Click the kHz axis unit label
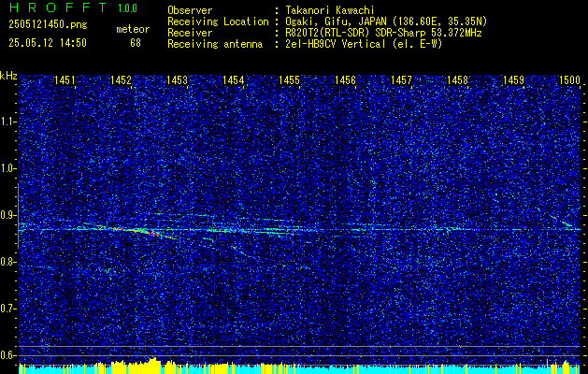588x374 pixels. tap(8, 76)
